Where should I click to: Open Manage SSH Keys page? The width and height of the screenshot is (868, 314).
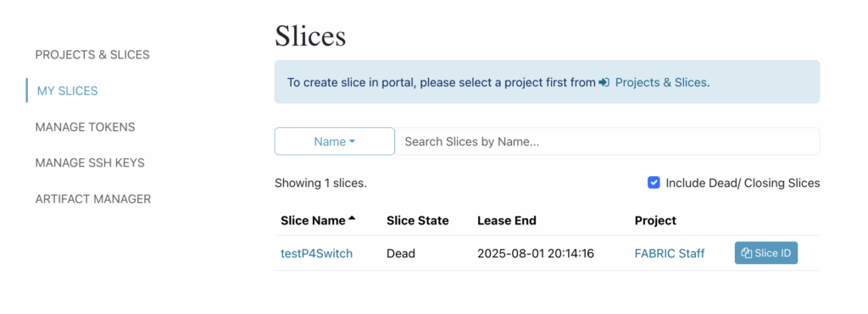tap(90, 163)
